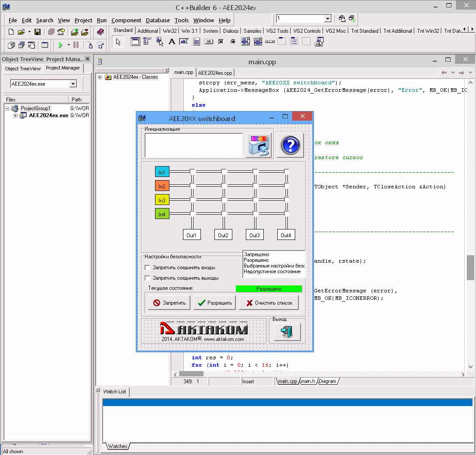Pick the OK Button component in palette
The height and width of the screenshot is (455, 476).
coord(209,42)
